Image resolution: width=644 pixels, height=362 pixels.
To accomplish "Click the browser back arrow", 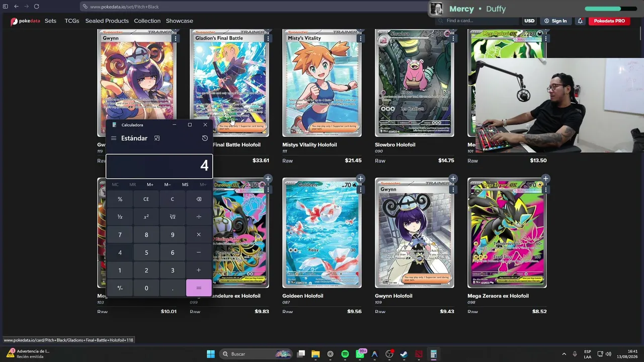I will 16,7.
